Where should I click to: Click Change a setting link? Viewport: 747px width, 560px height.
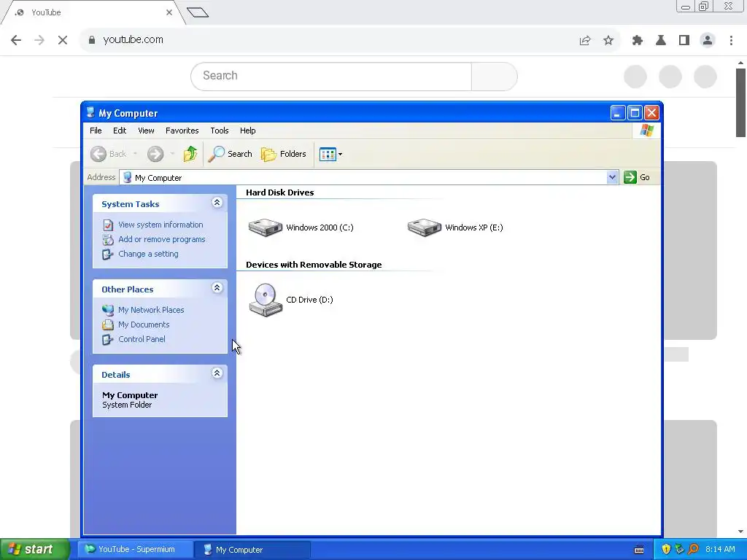[148, 254]
